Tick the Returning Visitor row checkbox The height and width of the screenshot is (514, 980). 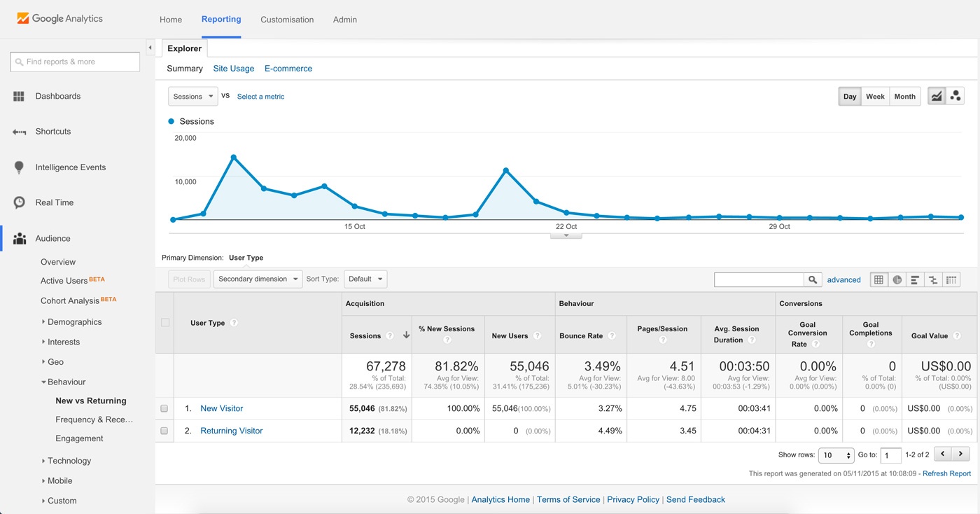[164, 431]
